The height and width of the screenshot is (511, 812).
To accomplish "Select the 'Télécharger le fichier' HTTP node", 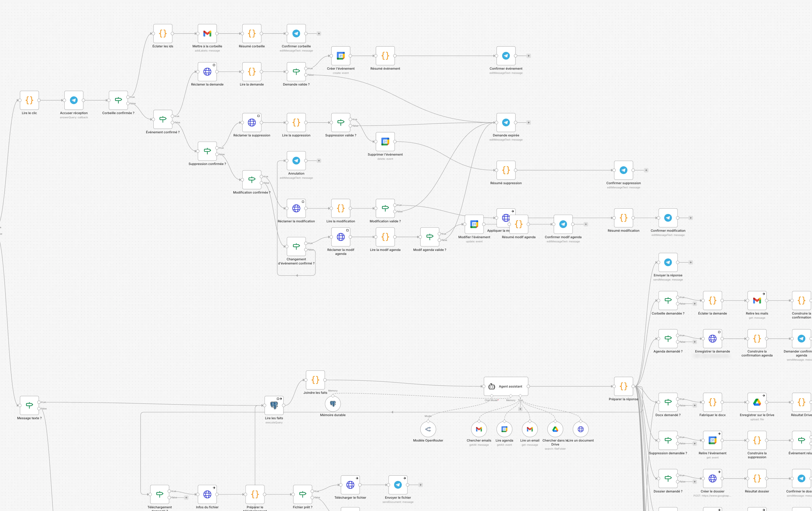I will [350, 485].
